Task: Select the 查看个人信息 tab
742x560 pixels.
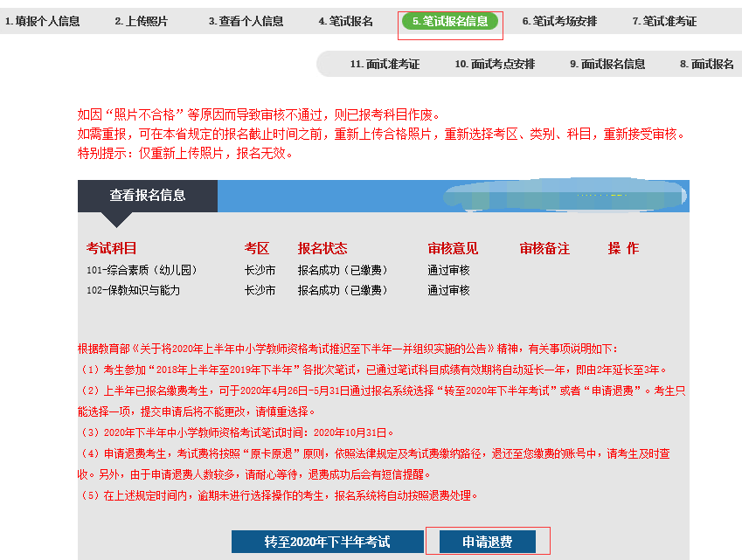Action: coord(246,21)
